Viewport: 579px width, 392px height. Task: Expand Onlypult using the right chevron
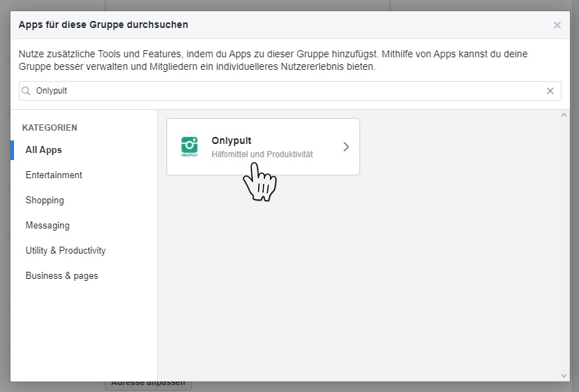click(x=345, y=147)
